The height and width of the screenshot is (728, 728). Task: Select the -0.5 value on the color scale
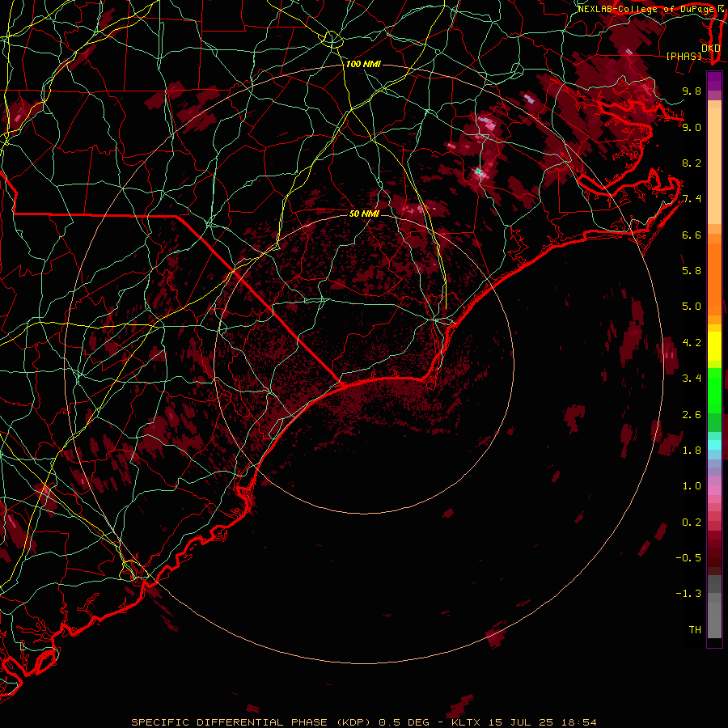point(688,558)
